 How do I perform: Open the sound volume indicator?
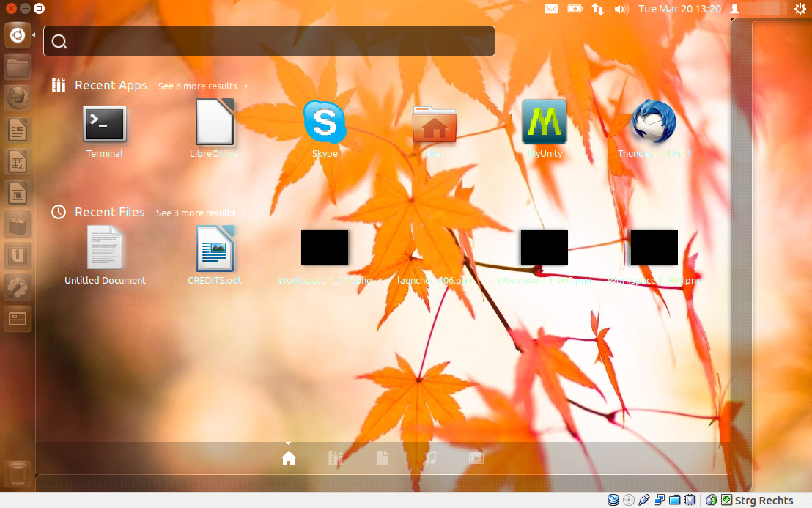point(621,9)
